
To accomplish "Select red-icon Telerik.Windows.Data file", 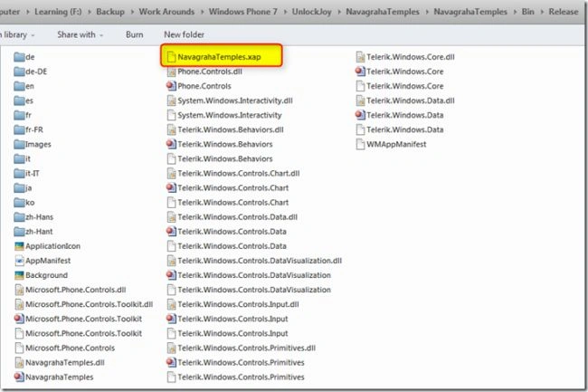I will tap(399, 115).
